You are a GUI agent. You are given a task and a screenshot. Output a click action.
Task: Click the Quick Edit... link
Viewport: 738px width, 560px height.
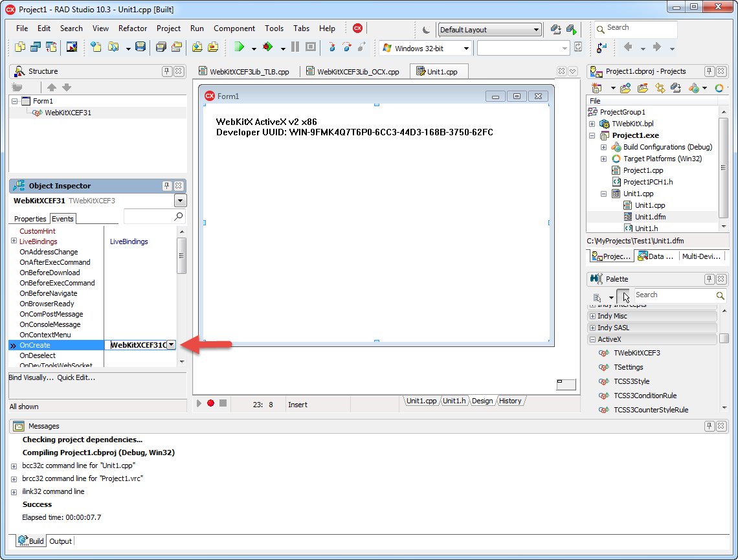click(76, 377)
